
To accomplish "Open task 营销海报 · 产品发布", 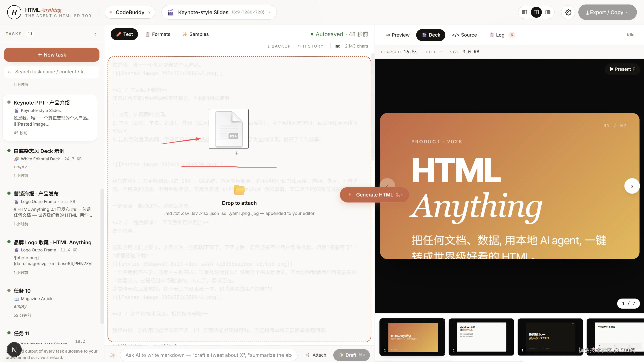I will point(50,209).
